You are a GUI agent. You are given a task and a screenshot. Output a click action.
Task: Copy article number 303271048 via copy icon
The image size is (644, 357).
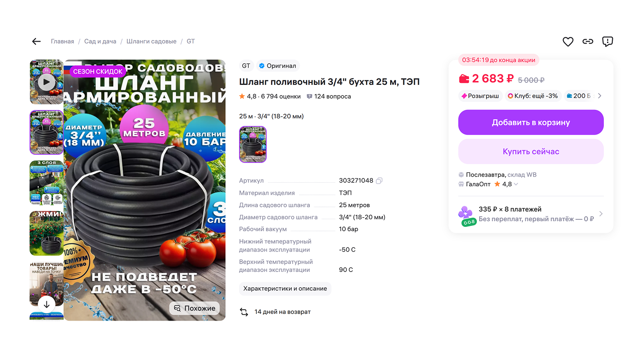379,180
